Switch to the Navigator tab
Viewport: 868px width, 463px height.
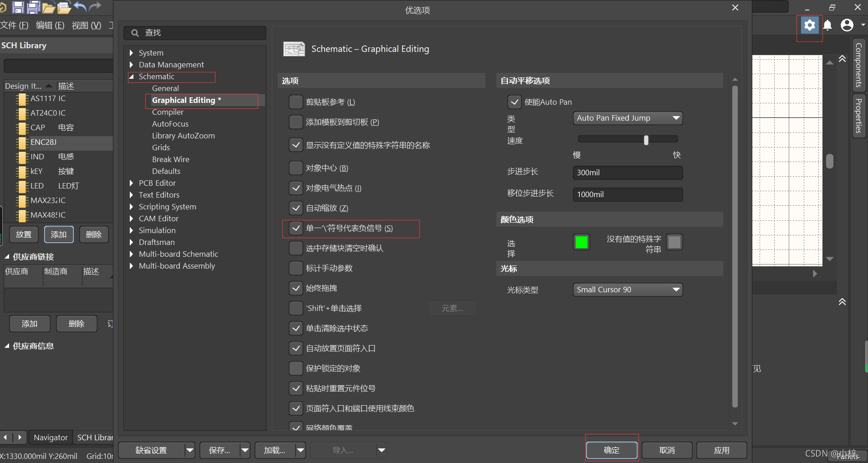(x=51, y=438)
